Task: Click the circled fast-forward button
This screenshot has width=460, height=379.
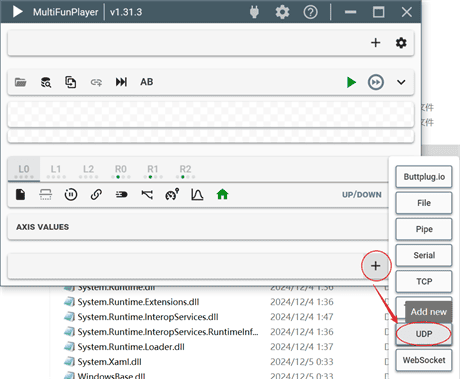Action: tap(376, 82)
